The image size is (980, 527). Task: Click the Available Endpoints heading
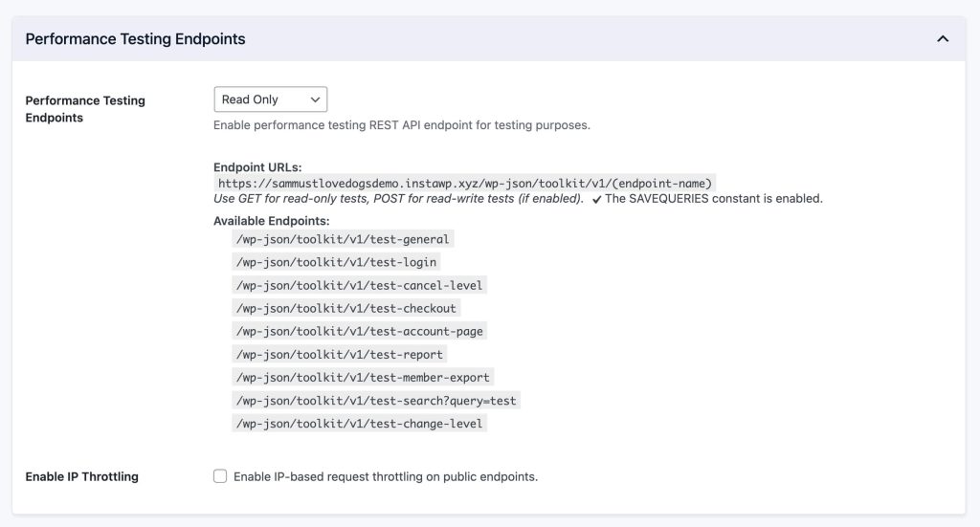pos(271,221)
